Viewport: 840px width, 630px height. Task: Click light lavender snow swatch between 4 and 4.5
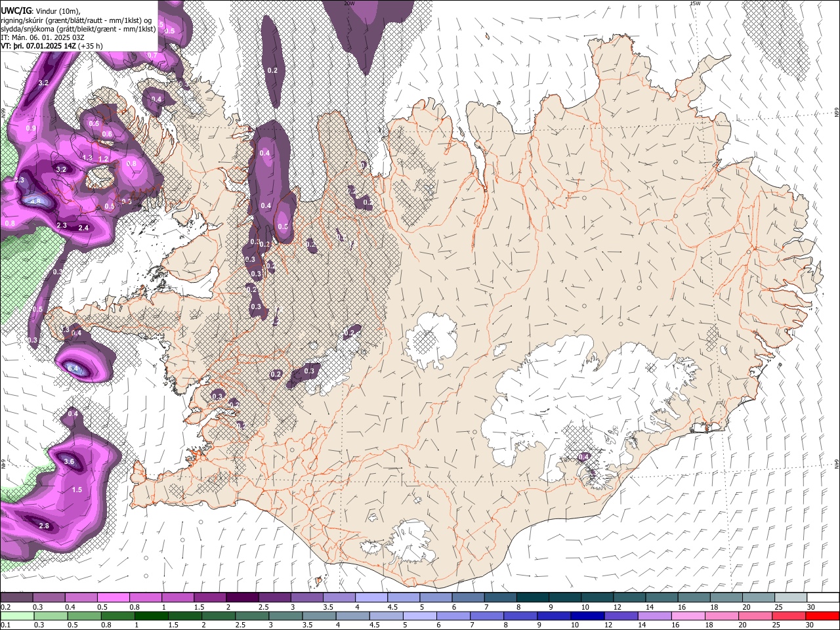point(371,598)
